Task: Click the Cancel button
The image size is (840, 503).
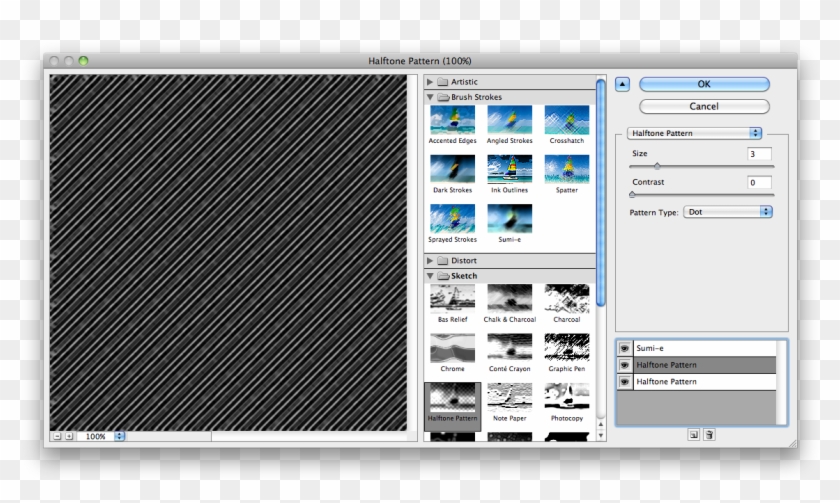Action: pos(704,106)
